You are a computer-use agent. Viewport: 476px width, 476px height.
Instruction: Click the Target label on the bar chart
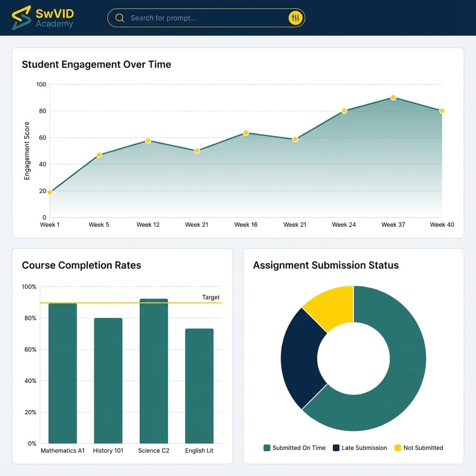click(211, 297)
